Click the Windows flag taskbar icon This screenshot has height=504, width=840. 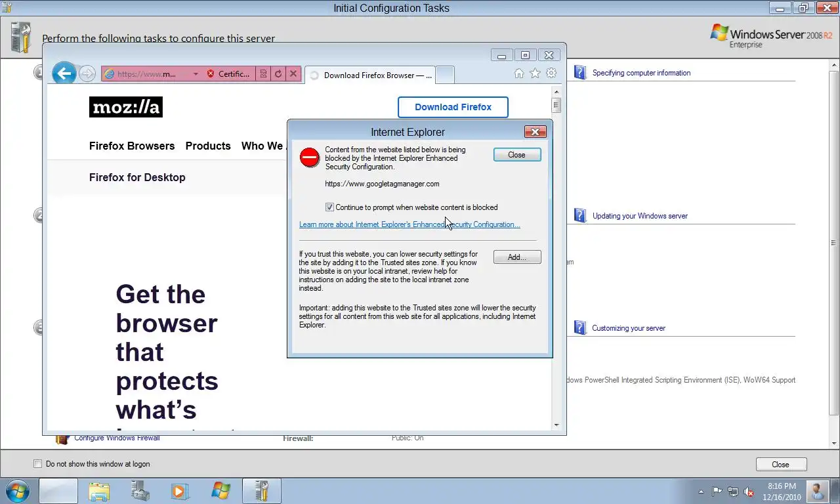(221, 491)
